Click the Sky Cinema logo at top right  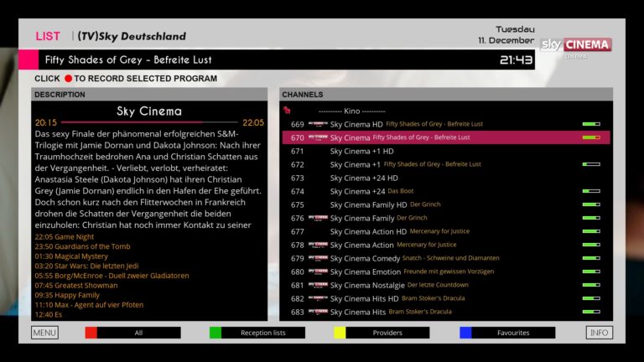576,45
